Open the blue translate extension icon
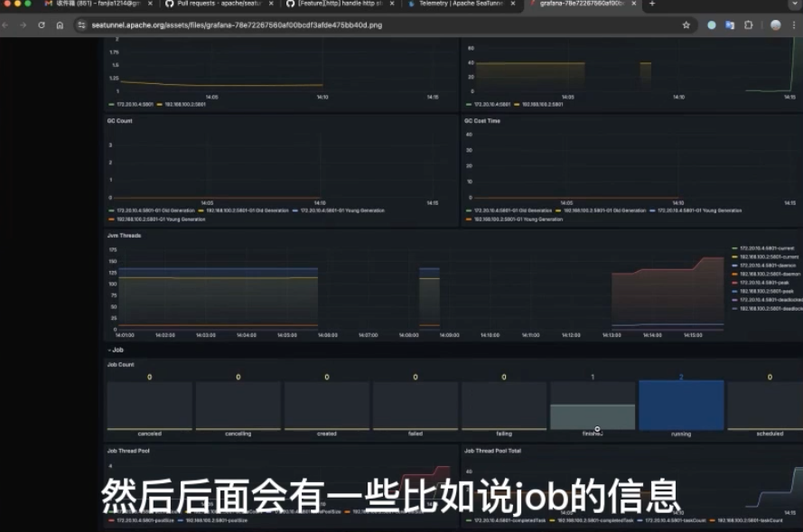Image resolution: width=803 pixels, height=532 pixels. [x=730, y=25]
